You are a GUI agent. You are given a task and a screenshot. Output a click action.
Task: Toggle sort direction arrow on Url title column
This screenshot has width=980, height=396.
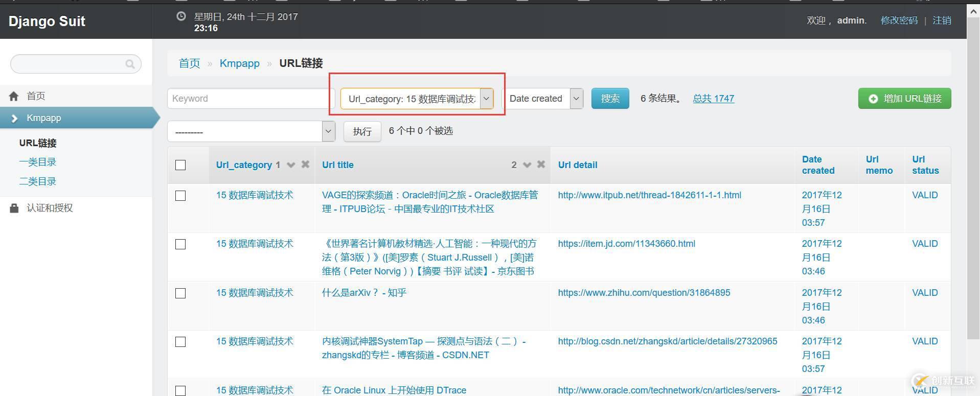[x=527, y=165]
